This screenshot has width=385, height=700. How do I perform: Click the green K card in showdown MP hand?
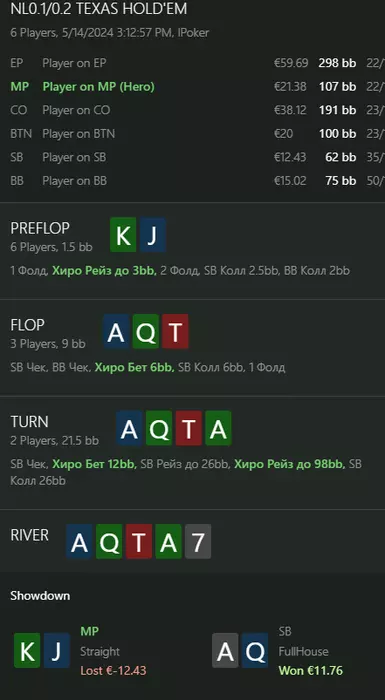[27, 650]
